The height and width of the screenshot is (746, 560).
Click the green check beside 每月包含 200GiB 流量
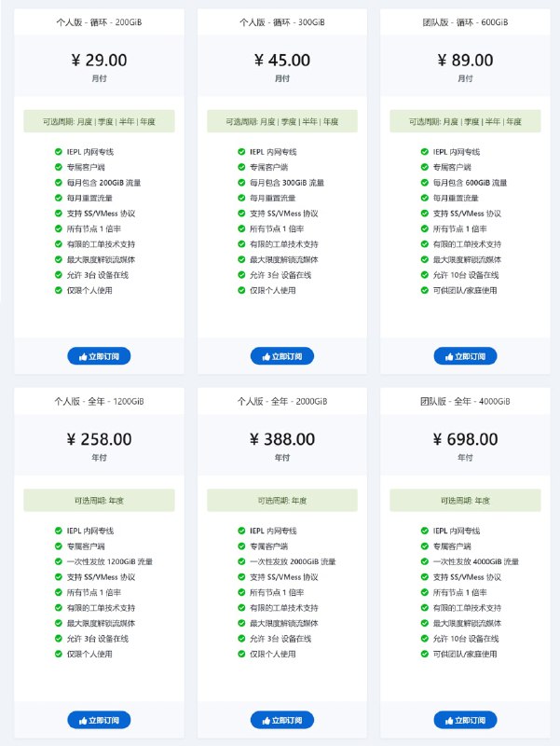59,182
